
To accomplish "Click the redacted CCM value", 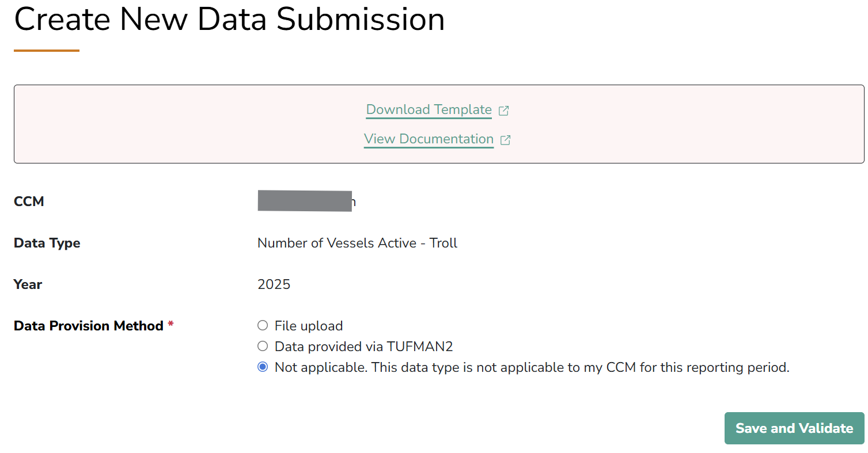I will 305,201.
